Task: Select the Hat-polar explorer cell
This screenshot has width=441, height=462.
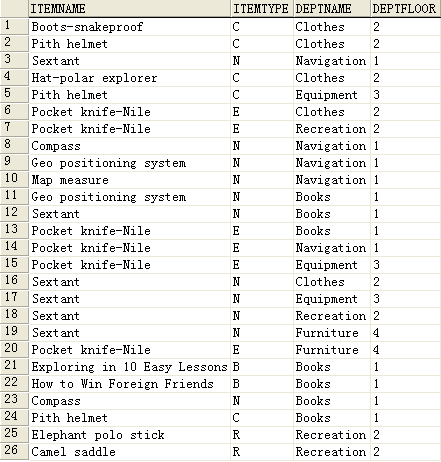Action: click(x=130, y=78)
